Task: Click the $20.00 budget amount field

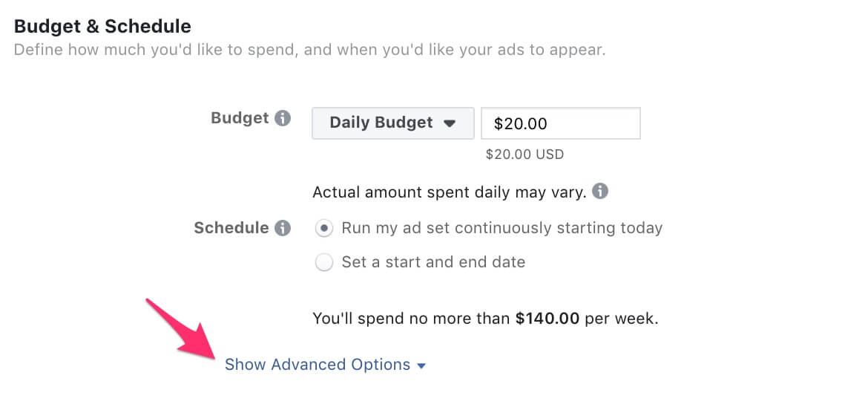Action: pos(561,123)
